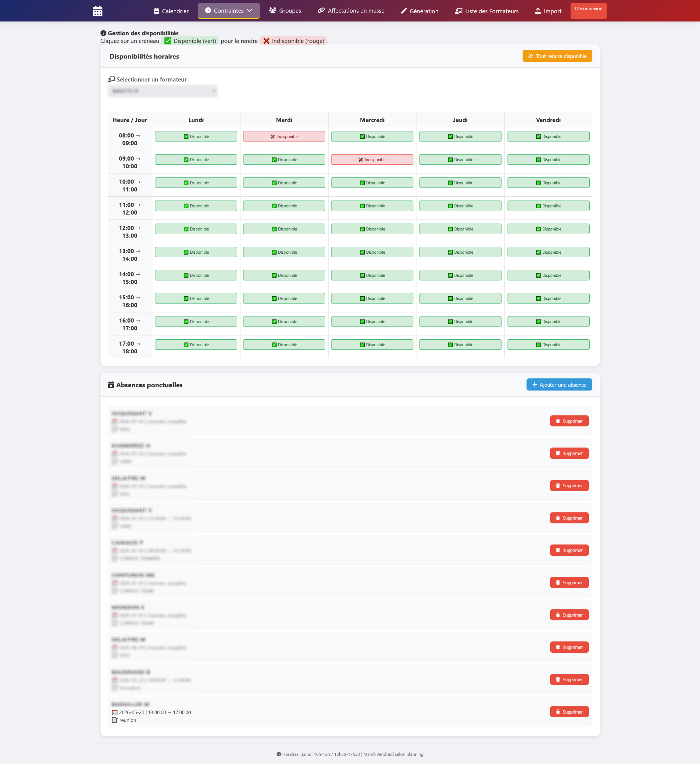Toggle Mercredi 09:00 Indisponible slot
Viewport: 700px width, 764px height.
coord(372,160)
